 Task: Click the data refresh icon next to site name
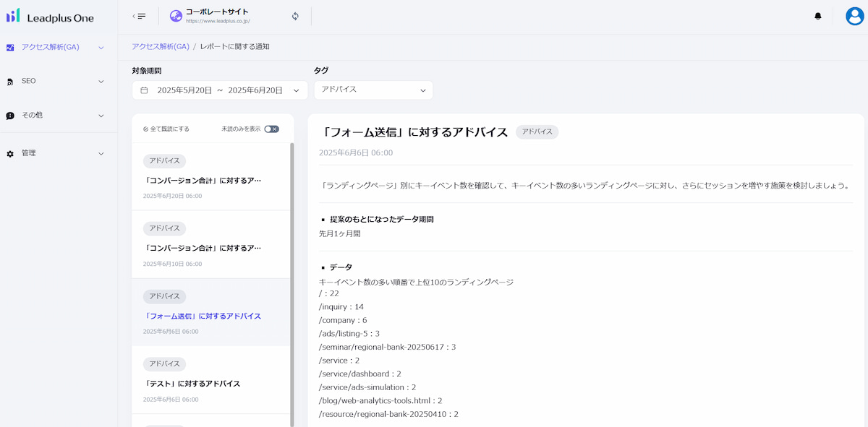[x=294, y=15]
